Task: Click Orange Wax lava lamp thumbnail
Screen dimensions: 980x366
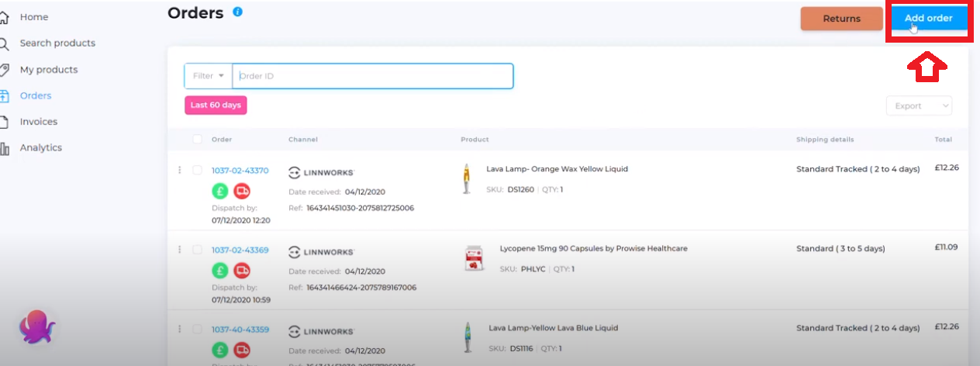Action: [x=466, y=178]
